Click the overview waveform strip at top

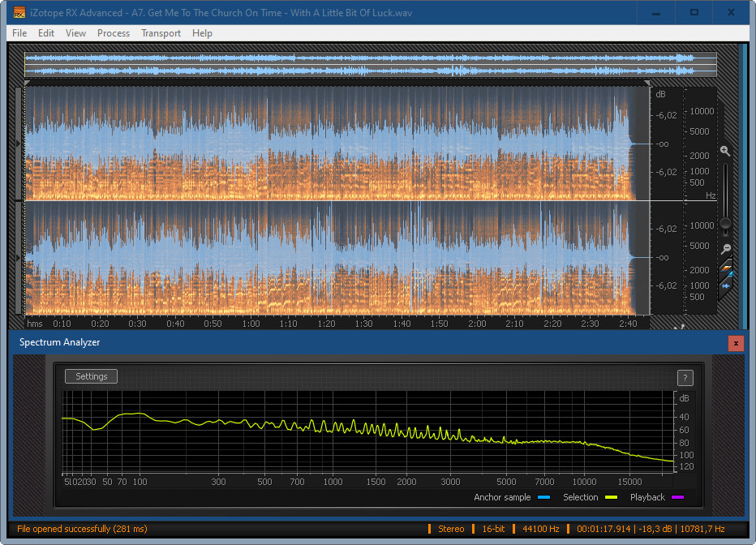(370, 65)
